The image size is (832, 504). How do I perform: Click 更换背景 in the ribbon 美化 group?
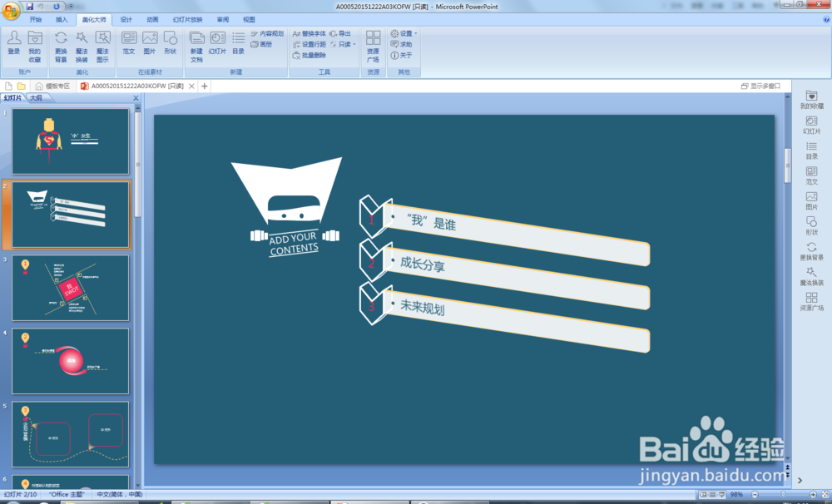[61, 46]
